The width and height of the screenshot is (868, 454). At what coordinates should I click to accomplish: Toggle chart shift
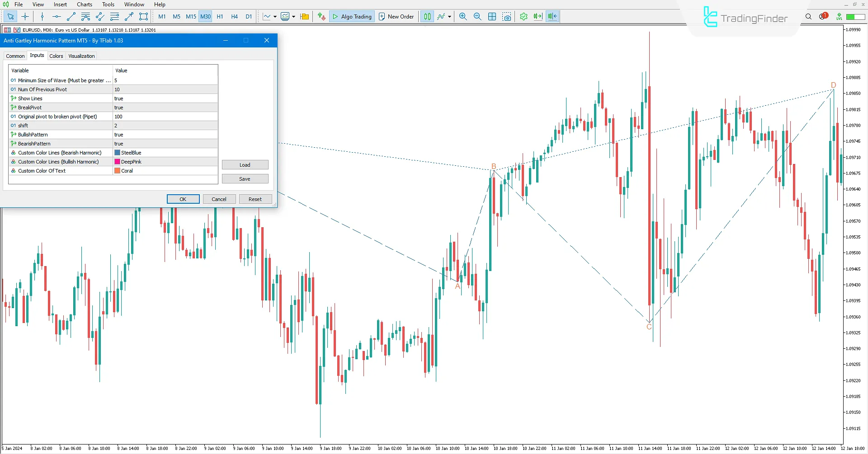point(552,16)
